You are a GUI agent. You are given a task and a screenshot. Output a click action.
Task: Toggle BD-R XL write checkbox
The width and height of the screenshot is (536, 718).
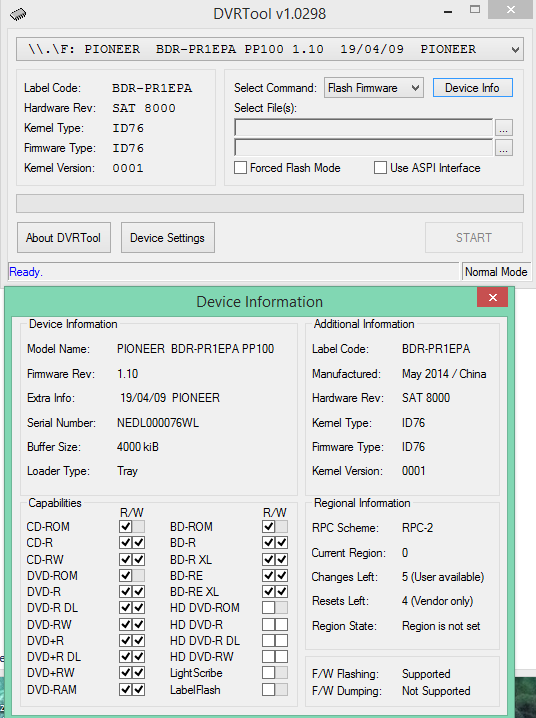click(x=282, y=559)
